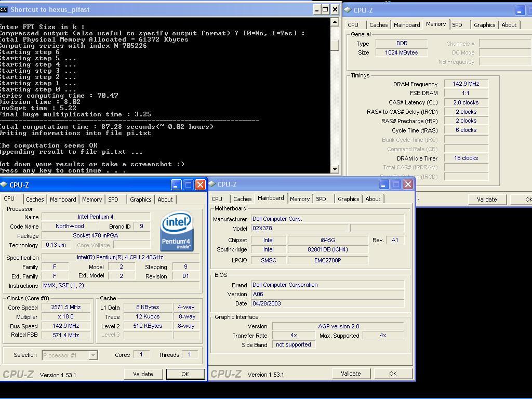Click the Specification field Pentium(R) 4 CPU 2.40GHz
This screenshot has width=532, height=399.
[120, 257]
